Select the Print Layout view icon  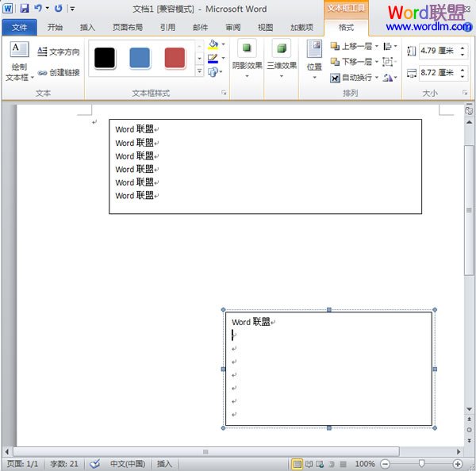pyautogui.click(x=297, y=464)
